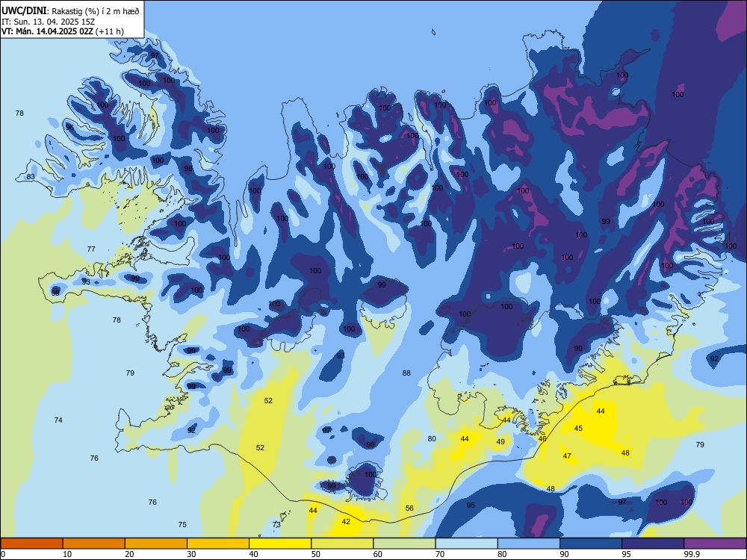This screenshot has width=747, height=560.
Task: Click the humidity value '74' offshore
Action: (x=58, y=420)
